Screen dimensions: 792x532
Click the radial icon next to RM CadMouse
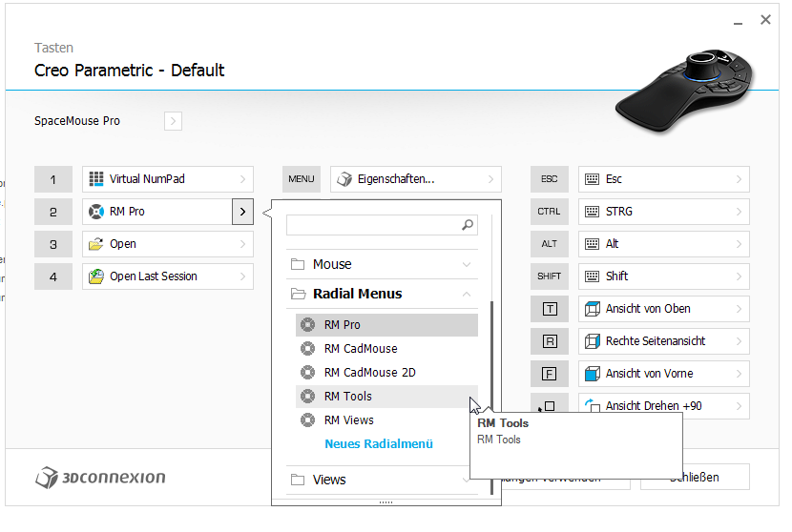pyautogui.click(x=307, y=349)
